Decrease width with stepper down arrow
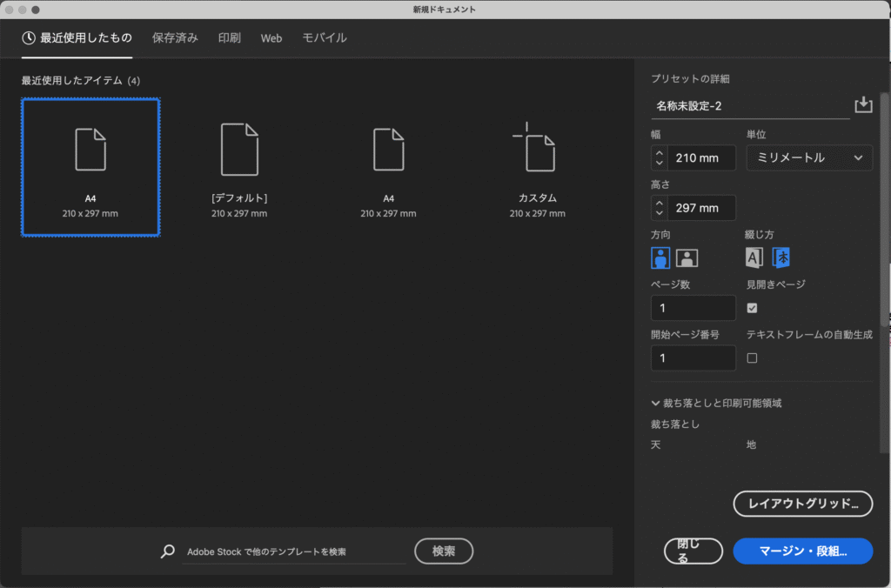 pos(660,163)
